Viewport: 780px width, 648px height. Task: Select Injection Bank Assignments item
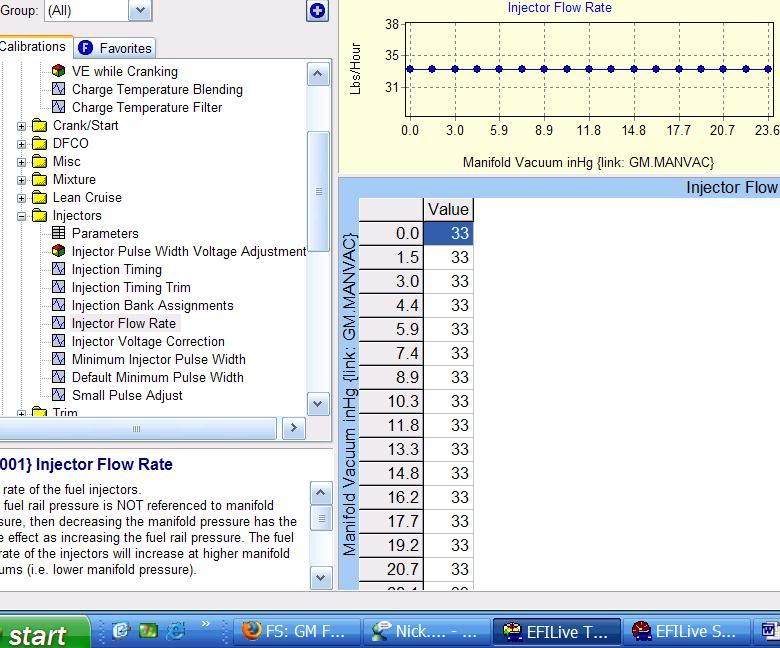pyautogui.click(x=153, y=305)
